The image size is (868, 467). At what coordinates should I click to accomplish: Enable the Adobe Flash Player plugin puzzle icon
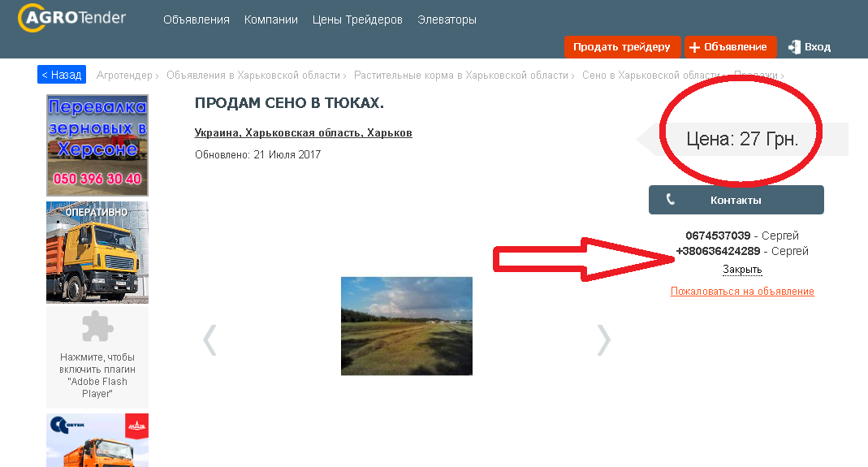(x=97, y=326)
